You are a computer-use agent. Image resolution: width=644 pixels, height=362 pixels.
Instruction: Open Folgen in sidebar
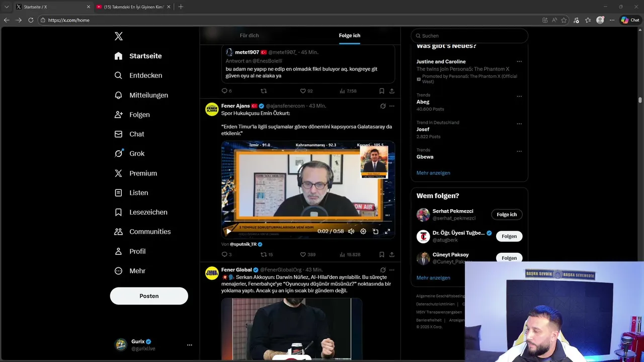point(132,115)
